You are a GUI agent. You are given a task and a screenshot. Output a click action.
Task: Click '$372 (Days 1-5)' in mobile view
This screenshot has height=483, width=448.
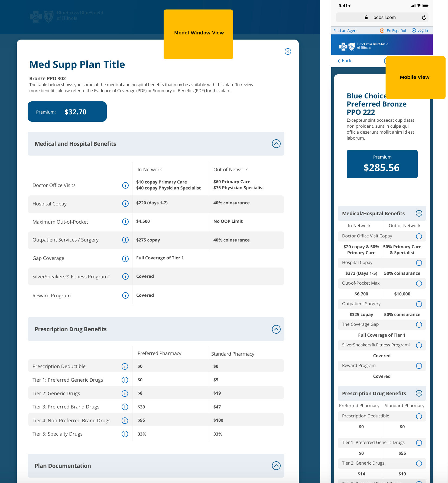tap(361, 273)
